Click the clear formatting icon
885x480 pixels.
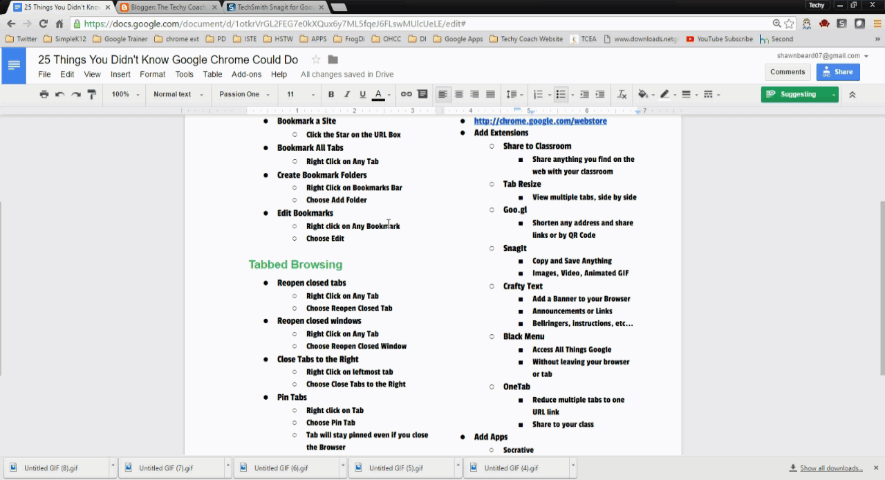[x=622, y=94]
